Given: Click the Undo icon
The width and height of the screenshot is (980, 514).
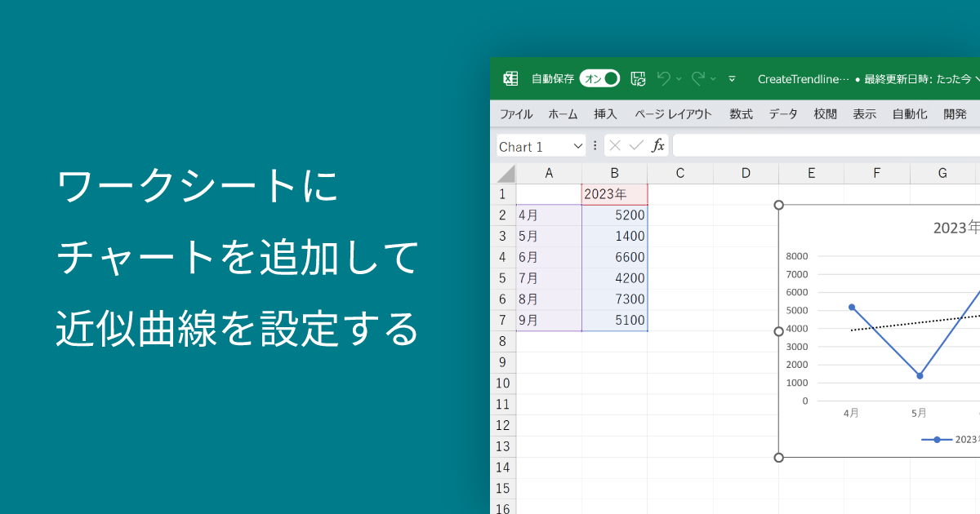Looking at the screenshot, I should coord(666,78).
